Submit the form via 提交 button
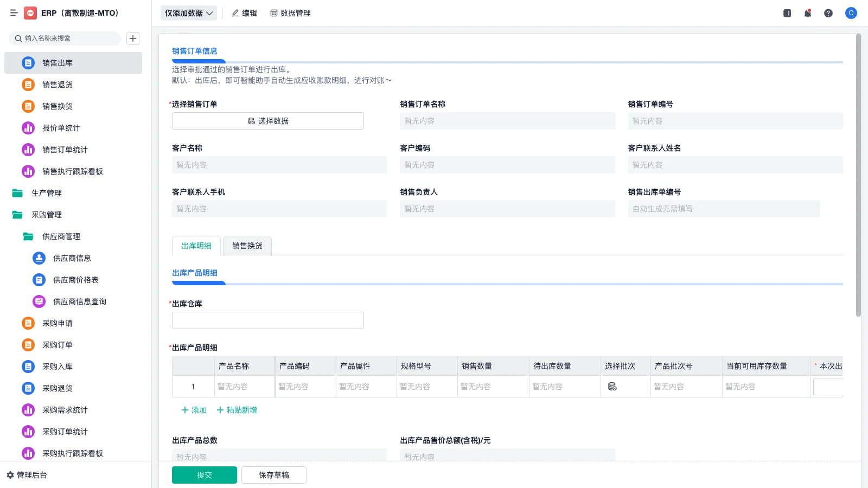Viewport: 868px width, 488px height. [204, 474]
